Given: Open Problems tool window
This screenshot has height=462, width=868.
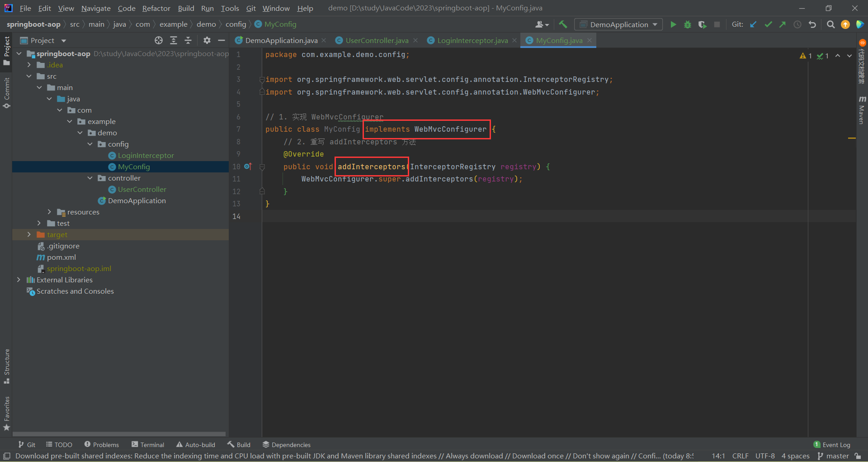Looking at the screenshot, I should [x=101, y=445].
